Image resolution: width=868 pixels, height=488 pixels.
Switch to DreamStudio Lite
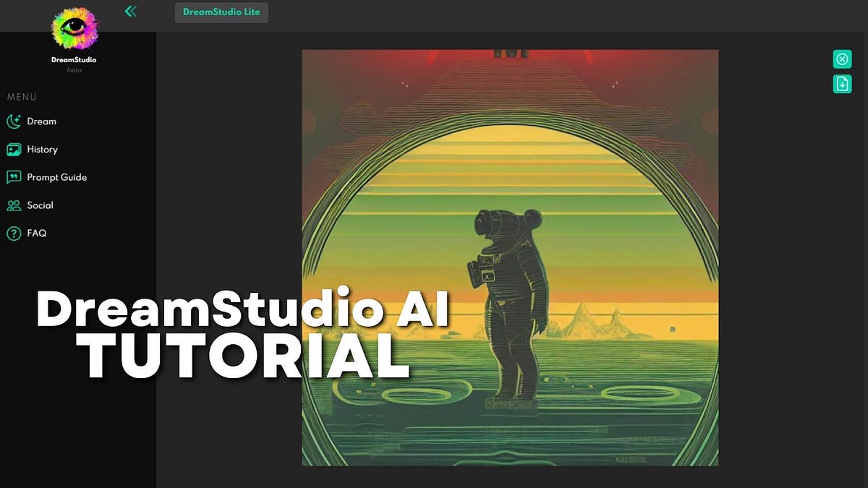[x=221, y=12]
